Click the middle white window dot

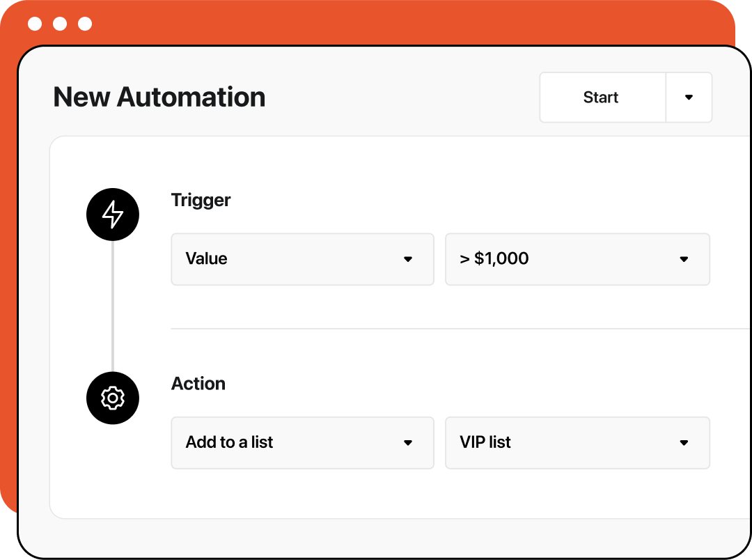tap(60, 24)
